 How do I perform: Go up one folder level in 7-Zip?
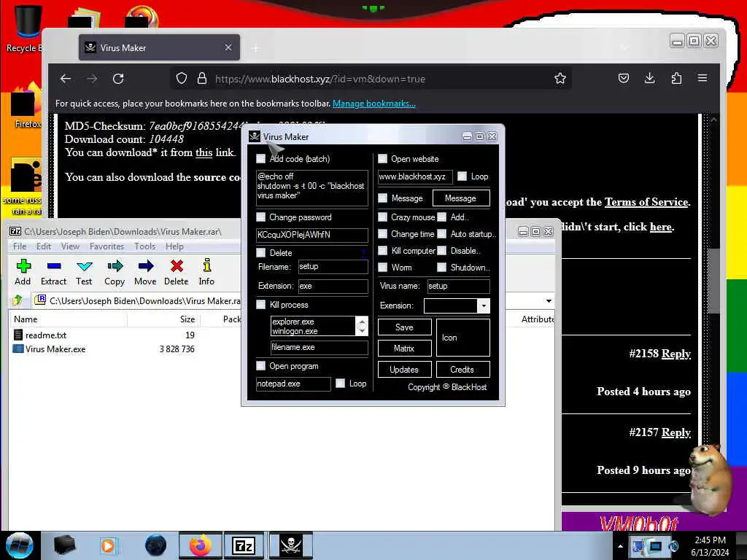(18, 300)
